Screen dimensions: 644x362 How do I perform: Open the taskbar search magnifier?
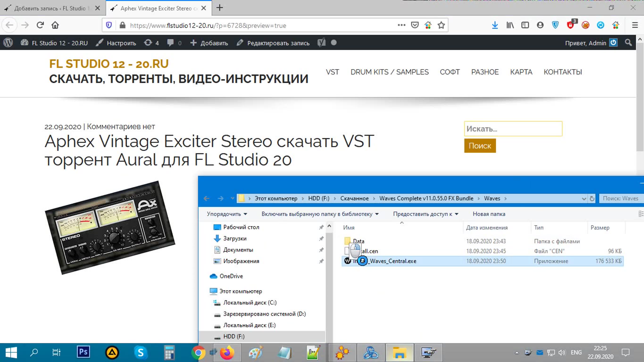click(34, 352)
